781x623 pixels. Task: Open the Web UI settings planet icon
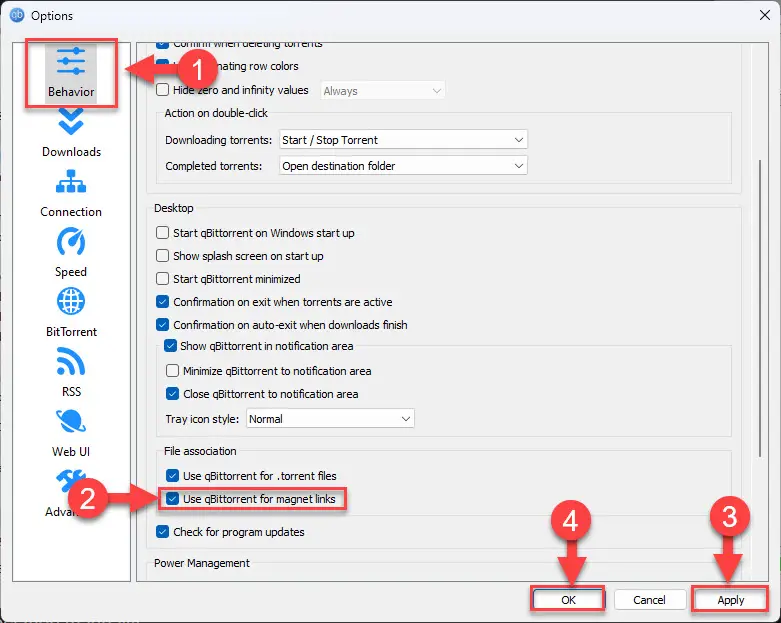pyautogui.click(x=71, y=421)
